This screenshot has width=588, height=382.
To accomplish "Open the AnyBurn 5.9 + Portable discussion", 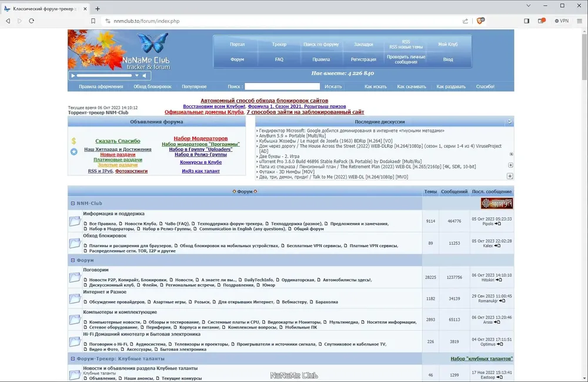I will click(x=292, y=136).
